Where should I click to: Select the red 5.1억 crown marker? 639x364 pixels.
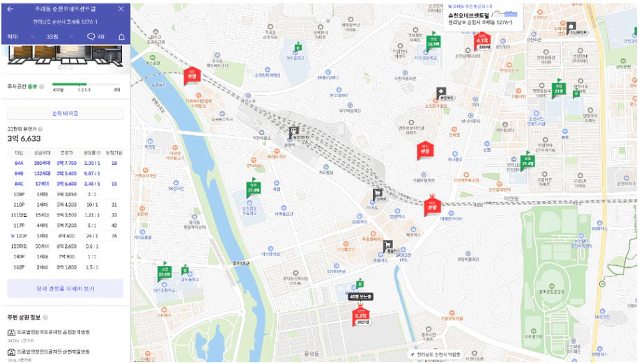361,315
